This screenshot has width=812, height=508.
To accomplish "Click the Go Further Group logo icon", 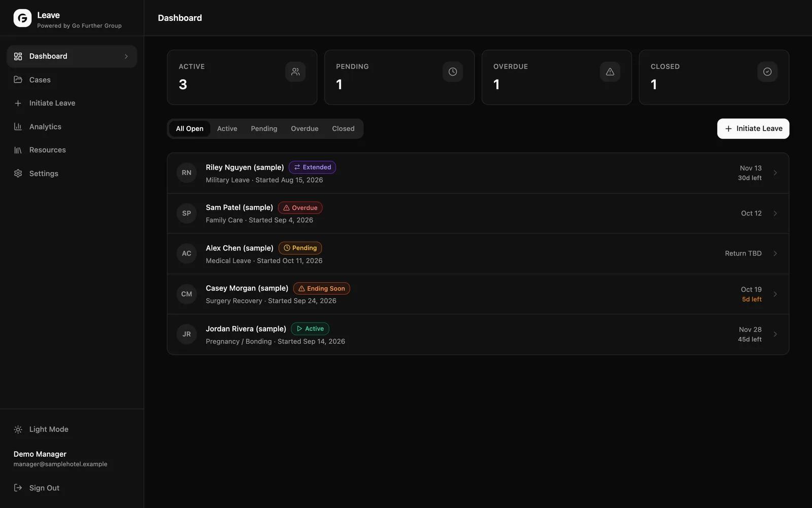I will (x=22, y=18).
